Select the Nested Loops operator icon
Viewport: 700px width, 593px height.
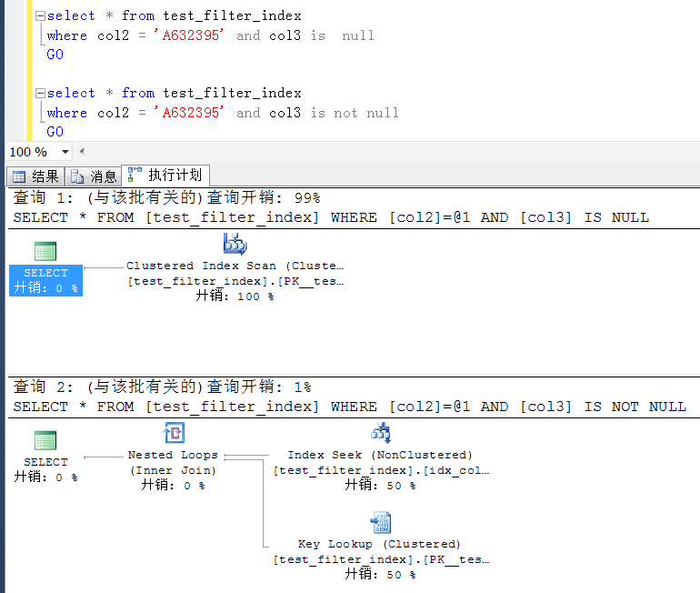pos(173,433)
